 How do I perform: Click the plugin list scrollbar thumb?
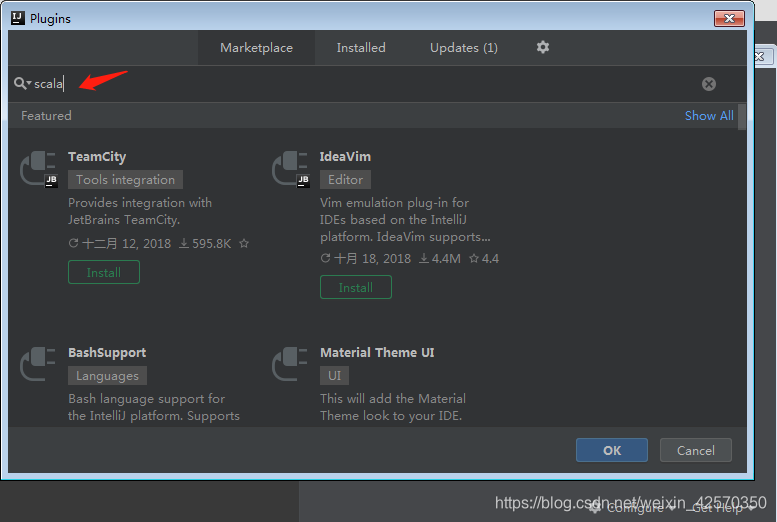pyautogui.click(x=742, y=117)
